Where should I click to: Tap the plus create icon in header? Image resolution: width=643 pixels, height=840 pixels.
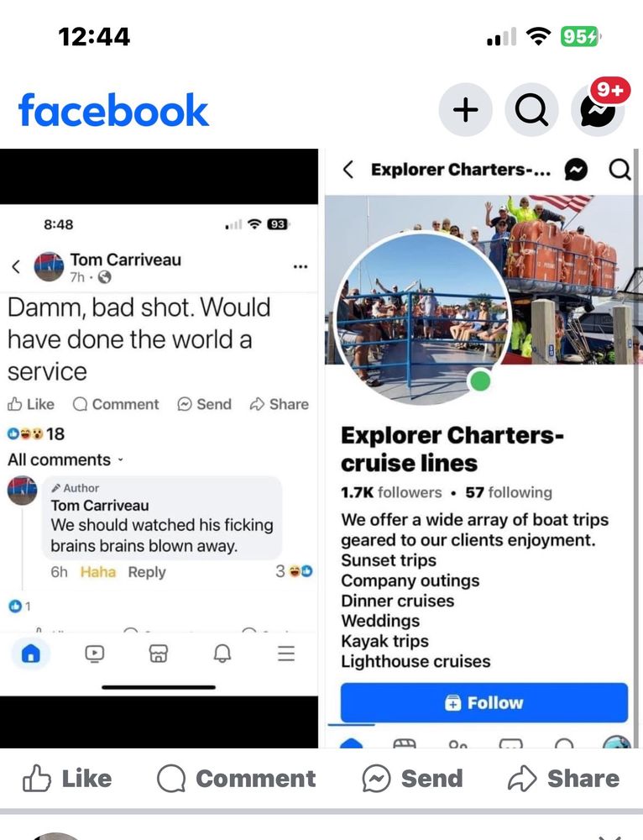tap(465, 110)
